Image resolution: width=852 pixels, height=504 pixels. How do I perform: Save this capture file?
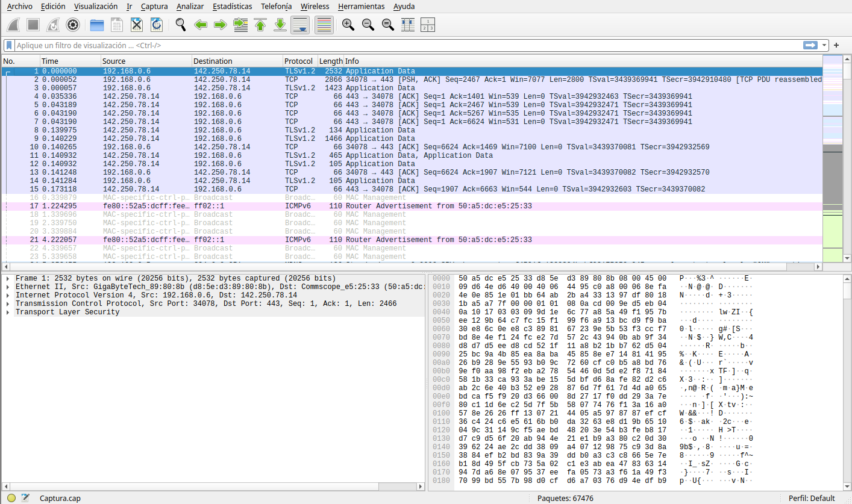(117, 25)
